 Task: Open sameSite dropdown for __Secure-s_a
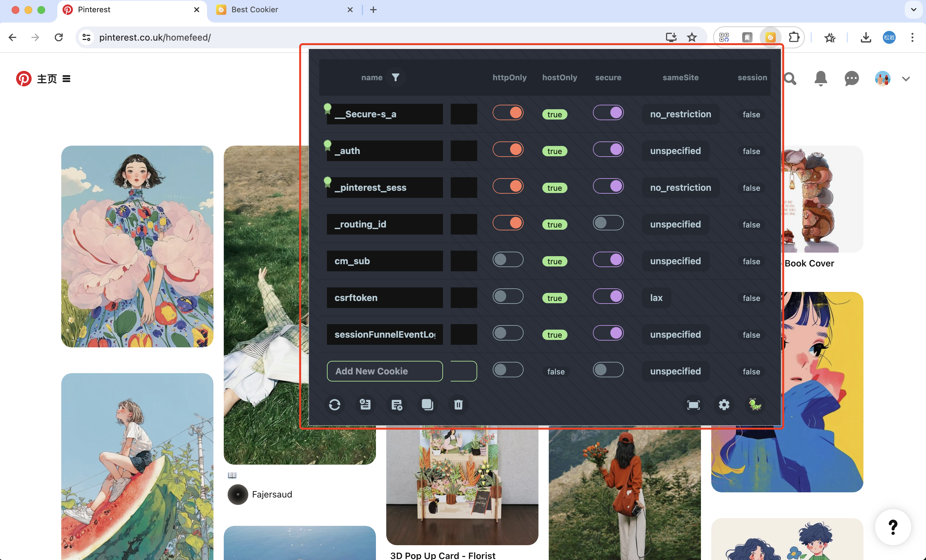(680, 114)
